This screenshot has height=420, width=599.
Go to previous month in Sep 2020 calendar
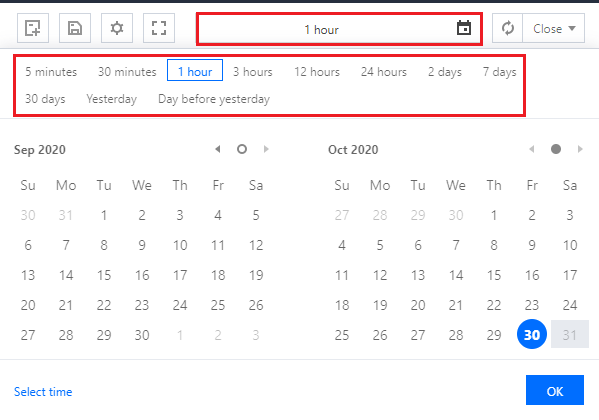[x=218, y=149]
